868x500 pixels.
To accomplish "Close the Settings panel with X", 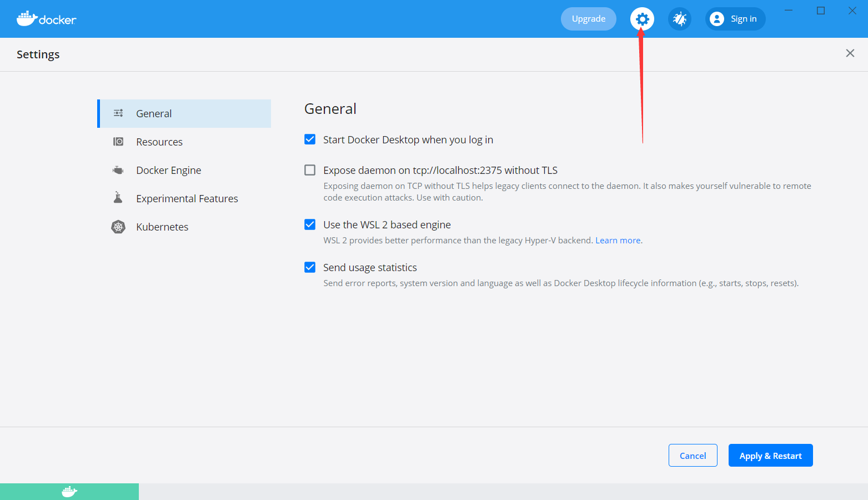I will pyautogui.click(x=850, y=53).
